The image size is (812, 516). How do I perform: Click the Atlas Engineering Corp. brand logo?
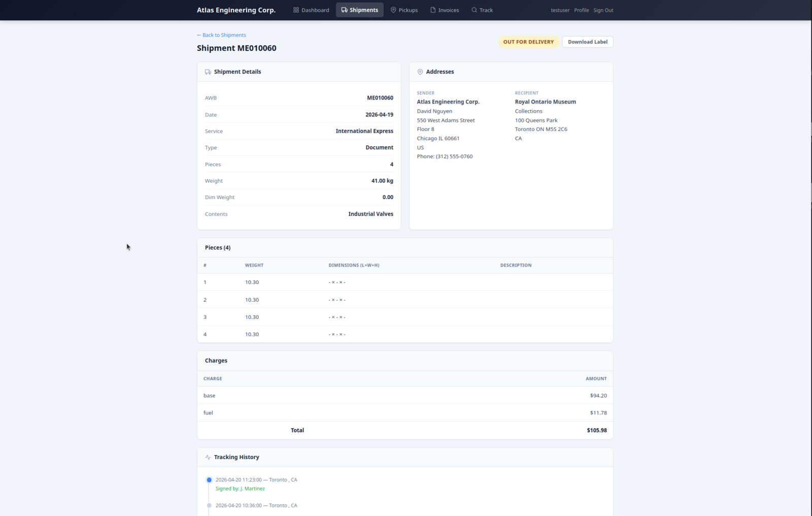click(236, 10)
